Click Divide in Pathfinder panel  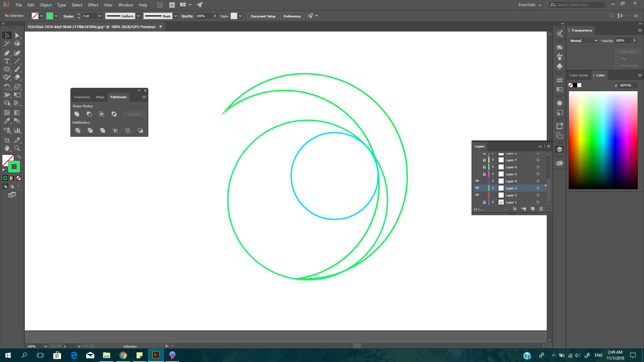78,130
